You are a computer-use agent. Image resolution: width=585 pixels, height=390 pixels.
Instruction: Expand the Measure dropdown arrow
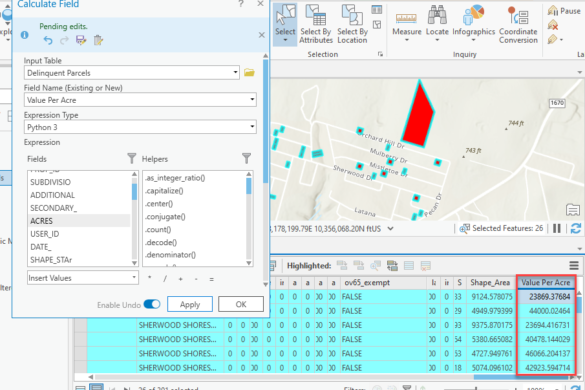click(407, 40)
